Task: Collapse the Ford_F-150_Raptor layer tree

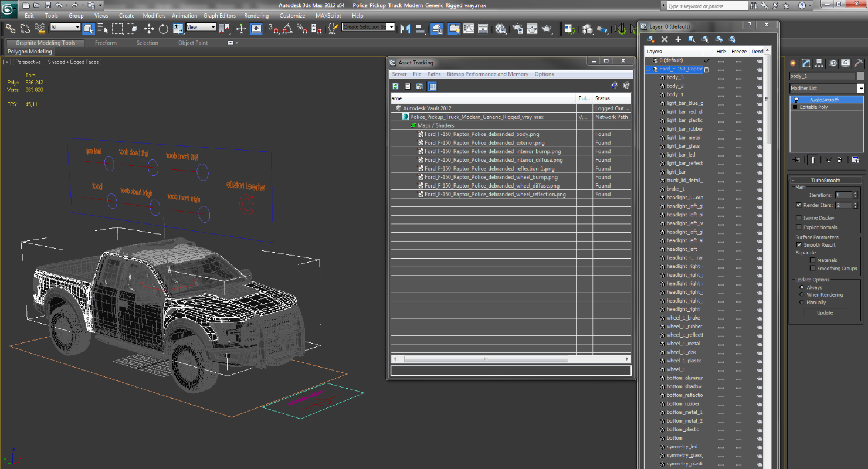Action: 649,69
